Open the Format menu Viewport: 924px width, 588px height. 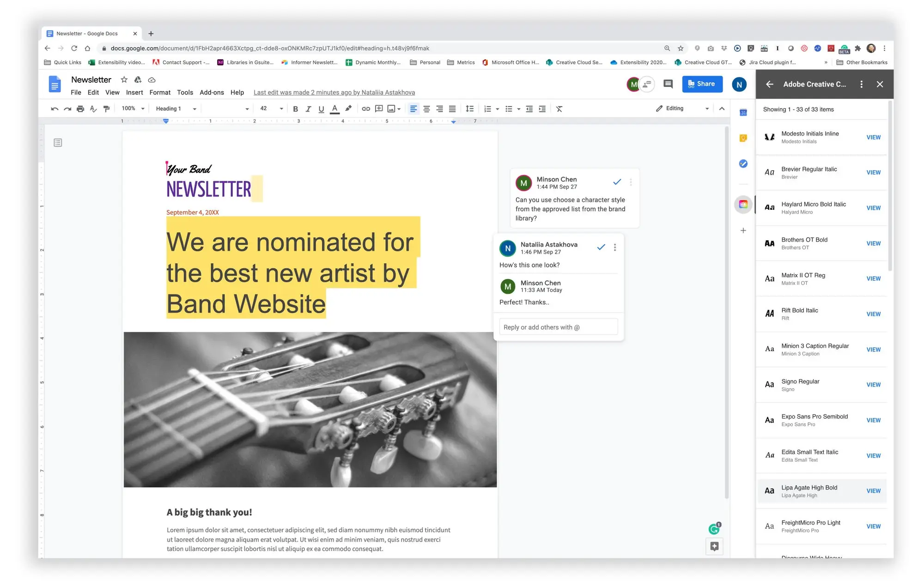point(160,92)
